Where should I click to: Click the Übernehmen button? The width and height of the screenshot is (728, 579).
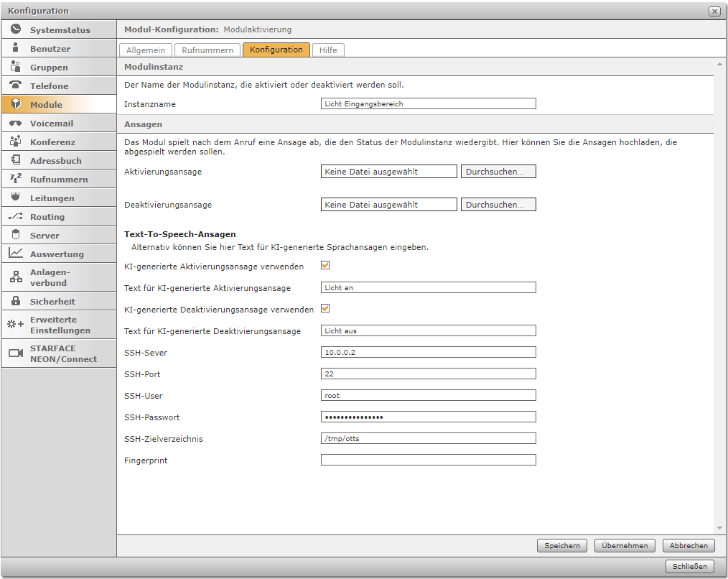[625, 545]
